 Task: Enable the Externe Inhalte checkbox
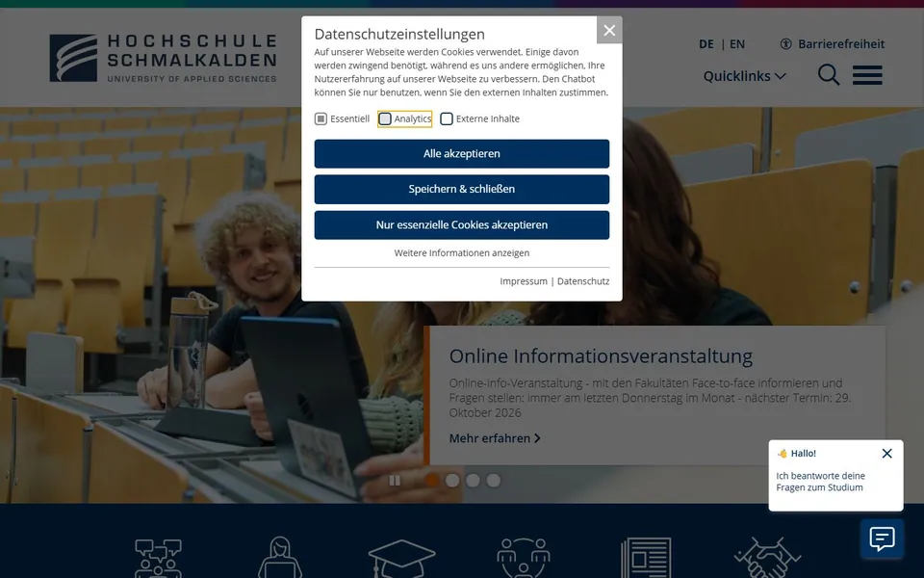point(447,119)
